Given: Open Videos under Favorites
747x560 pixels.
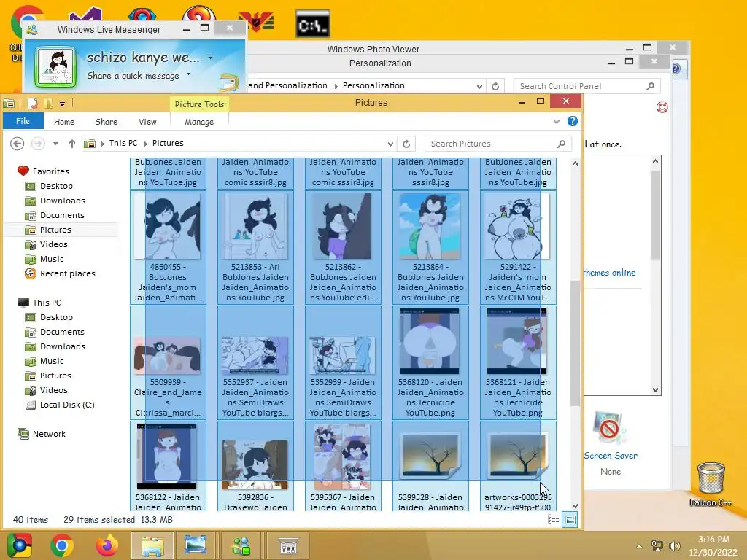Looking at the screenshot, I should point(53,244).
